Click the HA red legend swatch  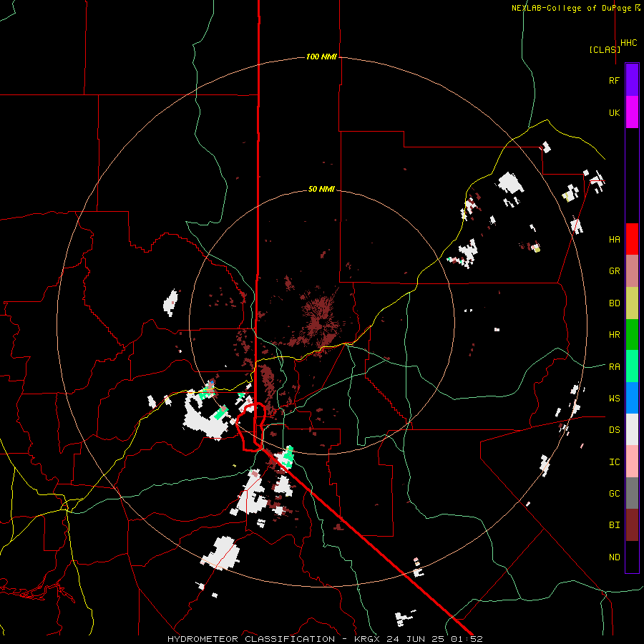632,239
